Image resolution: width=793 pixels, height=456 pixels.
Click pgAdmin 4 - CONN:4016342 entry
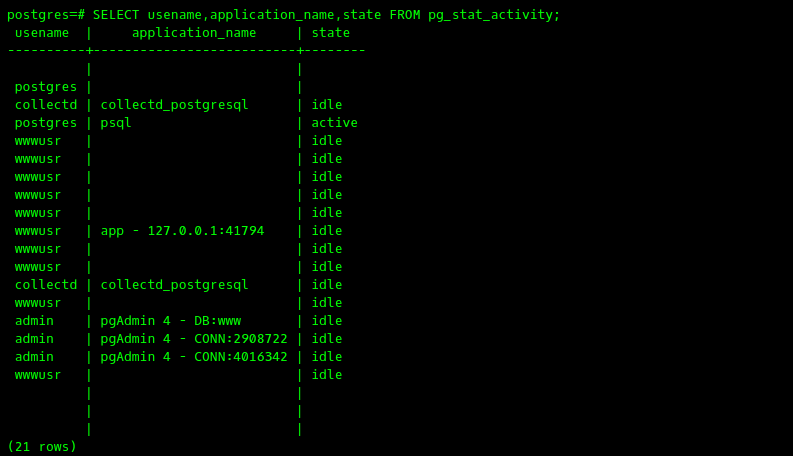coord(194,357)
